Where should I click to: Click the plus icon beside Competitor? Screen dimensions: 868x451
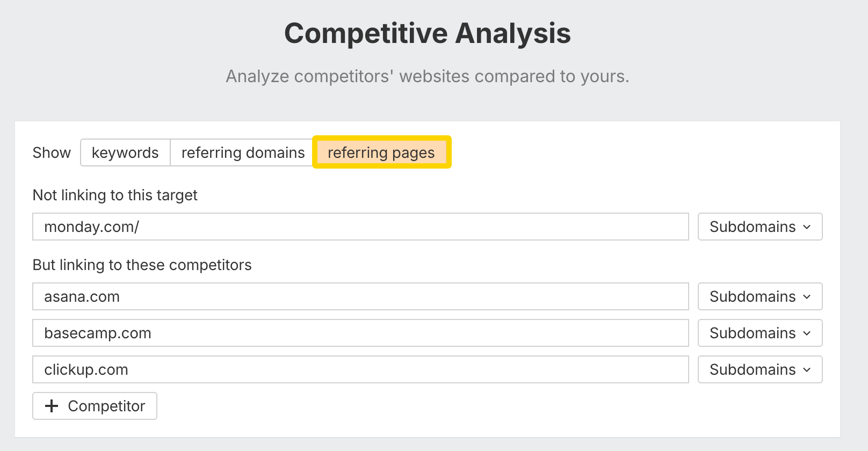[x=52, y=406]
